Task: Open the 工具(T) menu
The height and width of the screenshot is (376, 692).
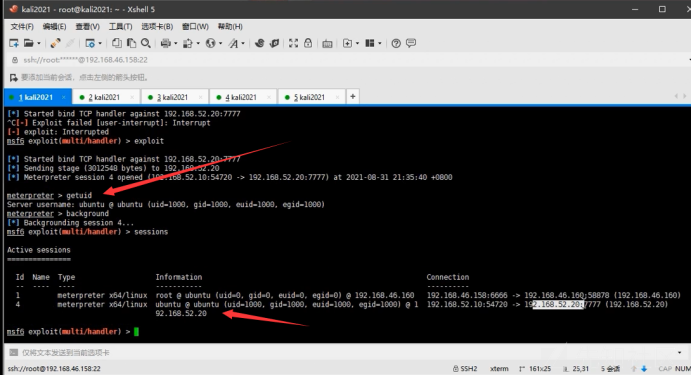Action: coord(120,26)
